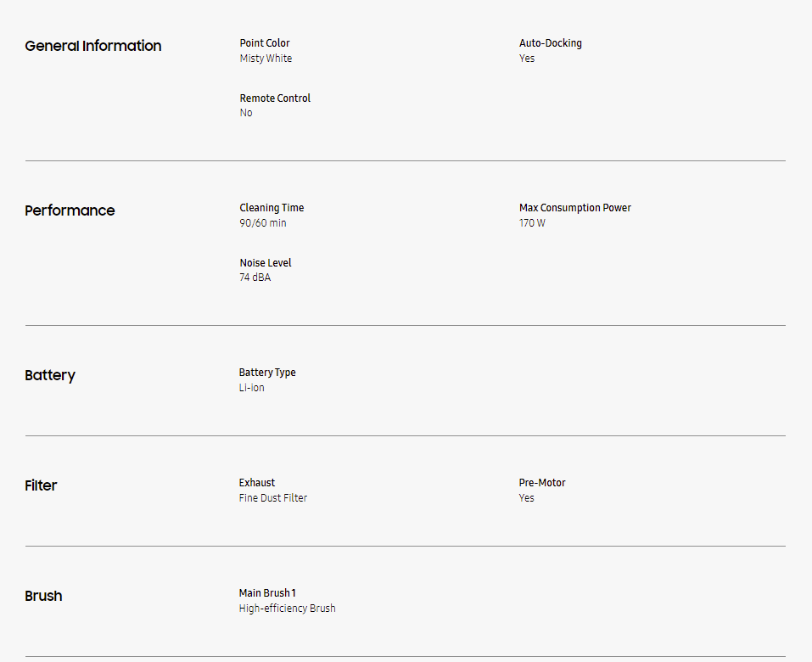Select the Cleaning Time label
The image size is (812, 662).
click(272, 208)
